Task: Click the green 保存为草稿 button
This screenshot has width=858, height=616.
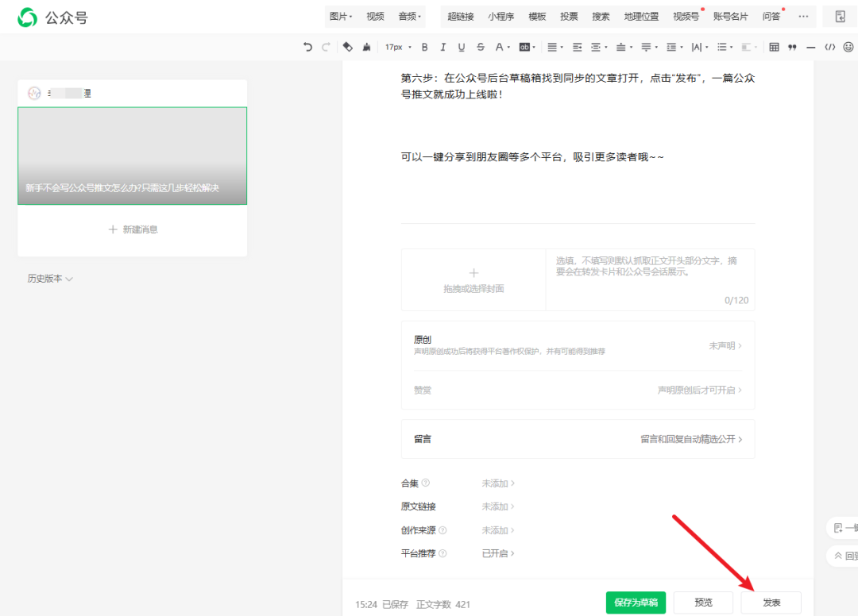Action: pos(636,603)
